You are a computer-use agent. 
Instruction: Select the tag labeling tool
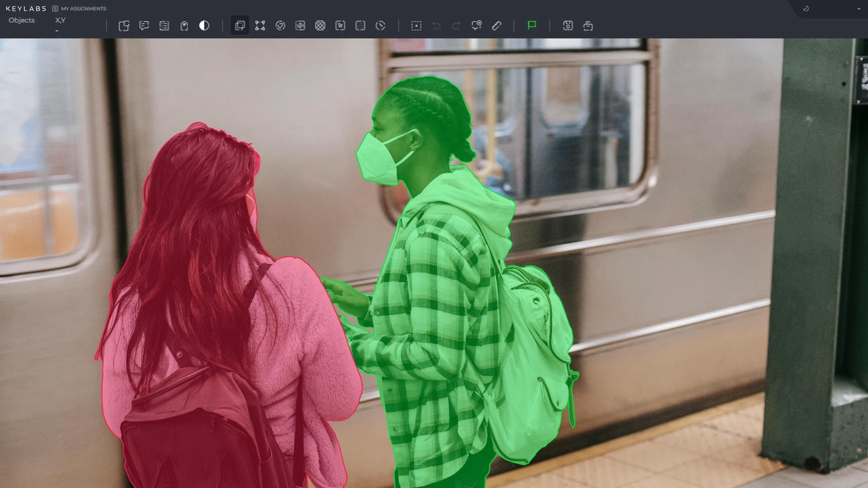tap(183, 26)
